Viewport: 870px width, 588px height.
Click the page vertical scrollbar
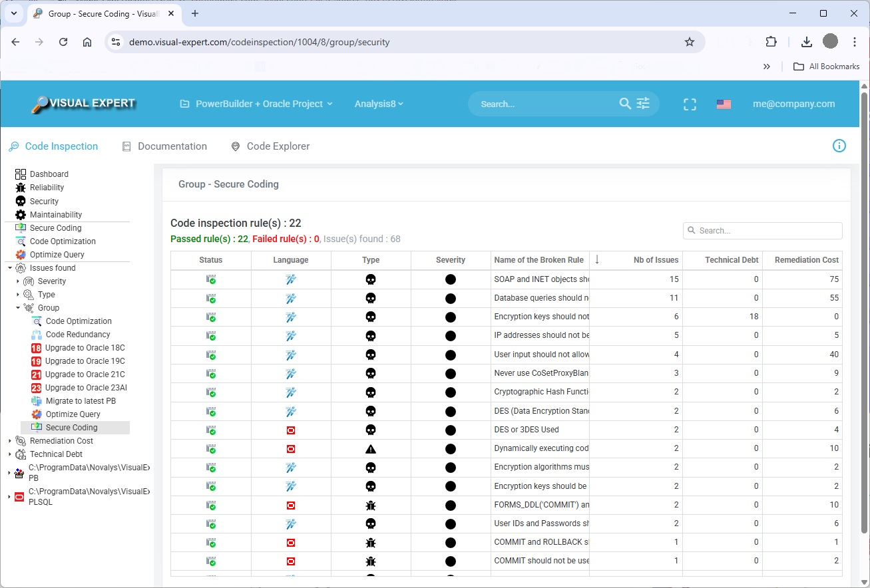tap(864, 299)
